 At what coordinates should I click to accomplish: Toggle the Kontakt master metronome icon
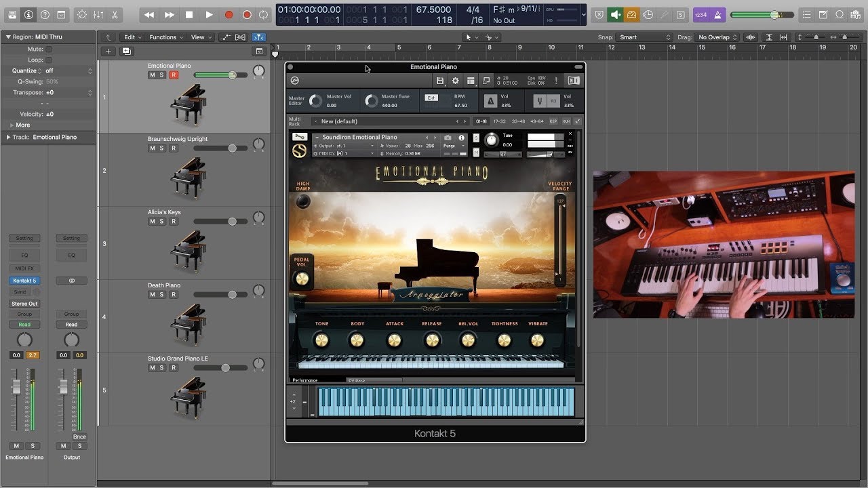click(x=490, y=101)
